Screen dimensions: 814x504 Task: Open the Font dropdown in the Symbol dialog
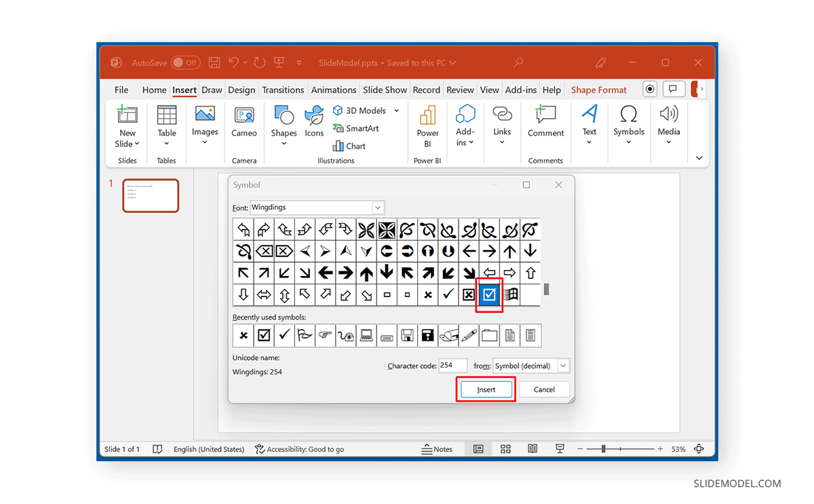pos(377,208)
